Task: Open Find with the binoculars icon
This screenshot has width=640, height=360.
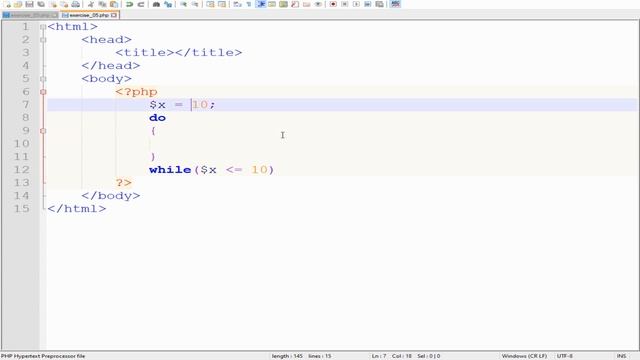Action: click(x=156, y=4)
